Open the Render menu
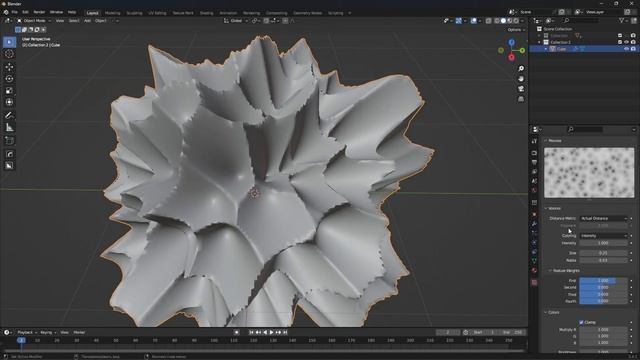The width and height of the screenshot is (640, 360). coord(39,12)
